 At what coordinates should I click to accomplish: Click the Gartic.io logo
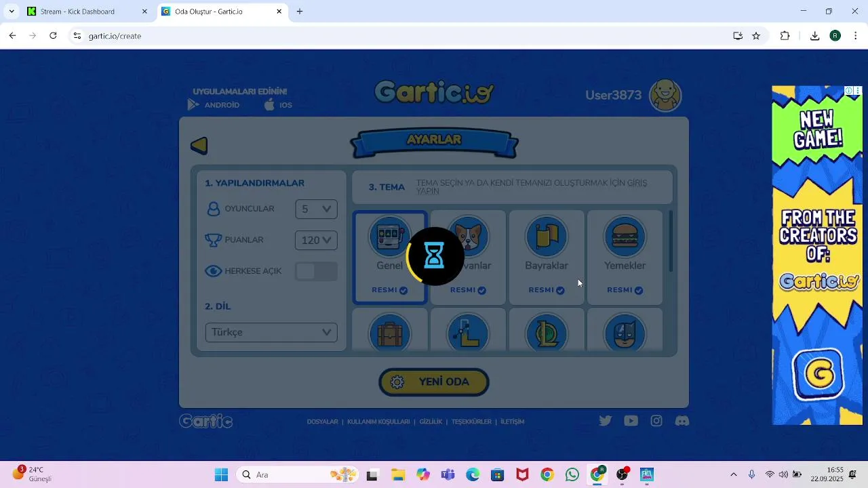434,93
